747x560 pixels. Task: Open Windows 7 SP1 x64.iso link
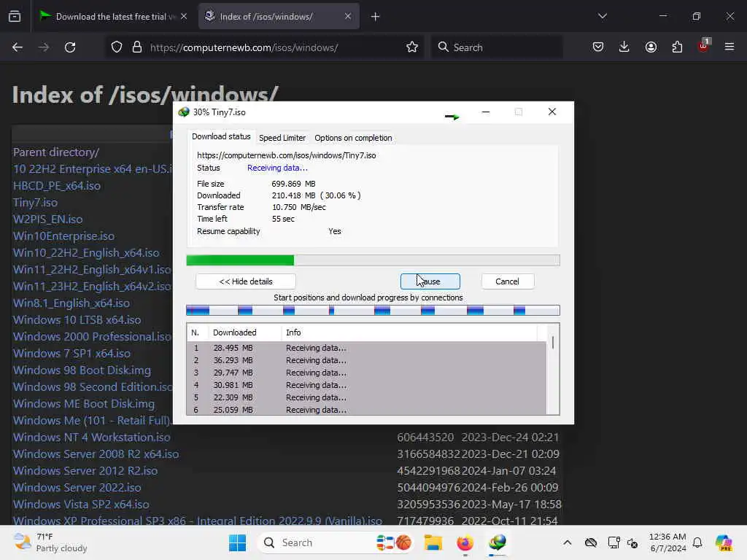71,354
